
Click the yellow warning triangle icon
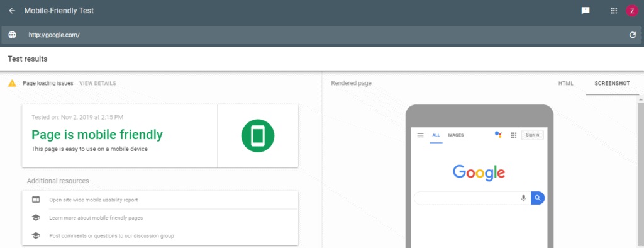click(13, 83)
